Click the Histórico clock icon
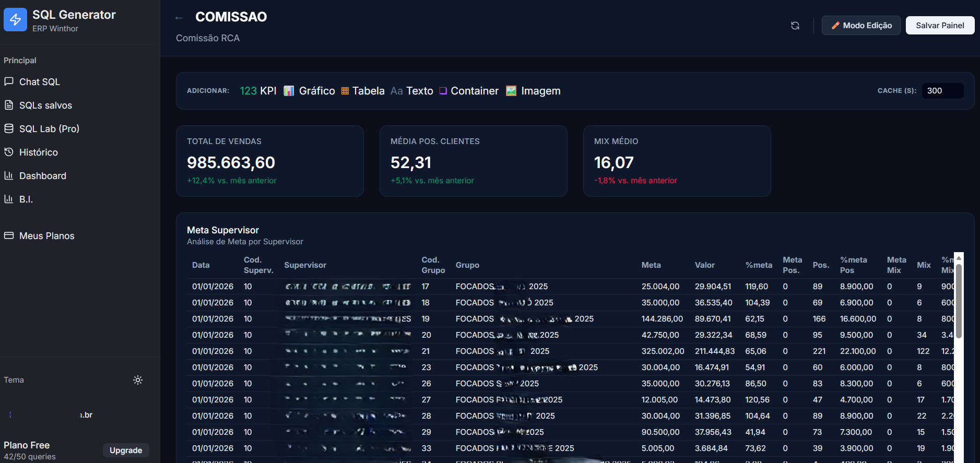 click(9, 152)
